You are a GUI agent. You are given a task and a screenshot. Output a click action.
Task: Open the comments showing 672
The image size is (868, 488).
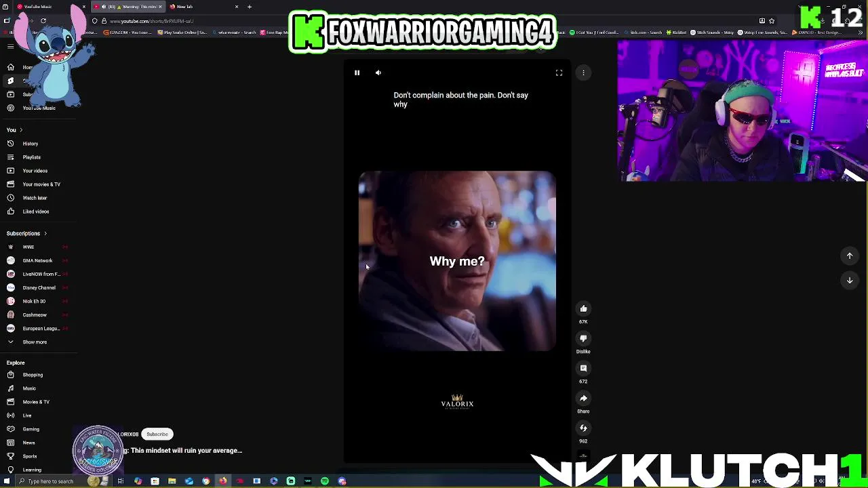click(583, 368)
